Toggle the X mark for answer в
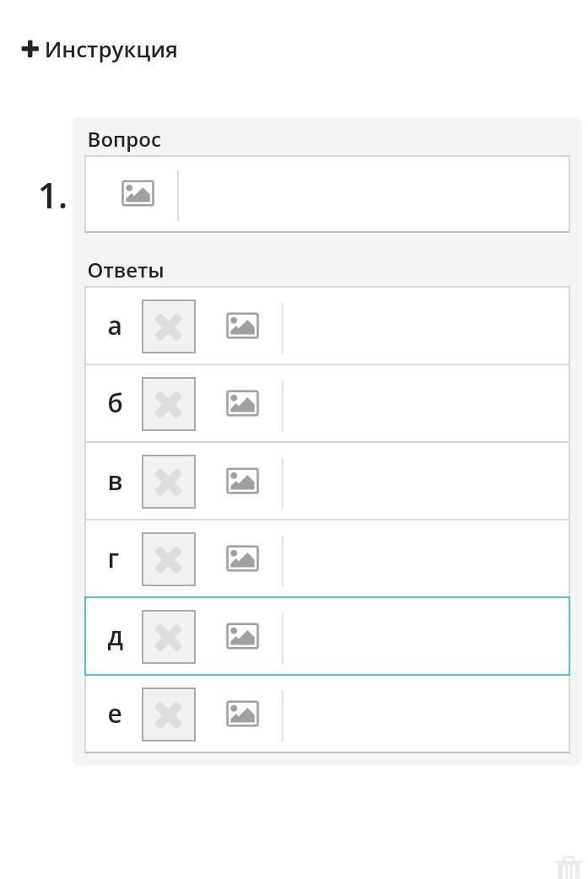 (169, 482)
